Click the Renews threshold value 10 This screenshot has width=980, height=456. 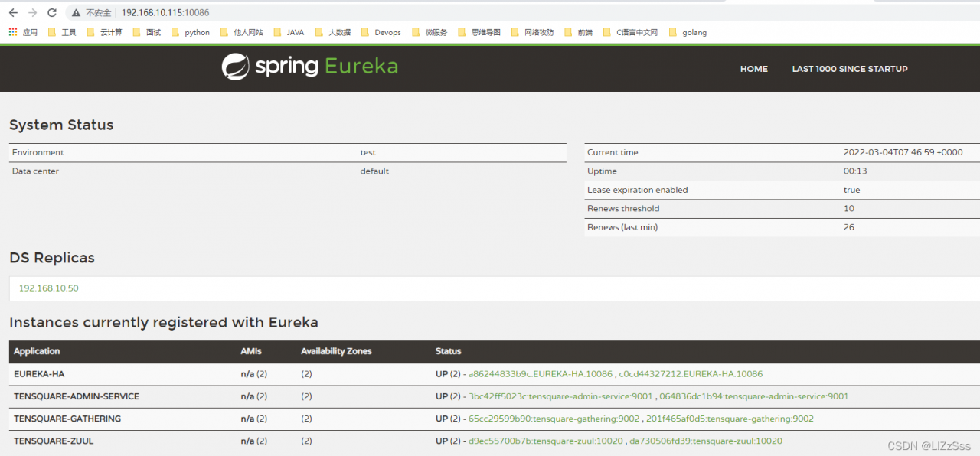(849, 208)
